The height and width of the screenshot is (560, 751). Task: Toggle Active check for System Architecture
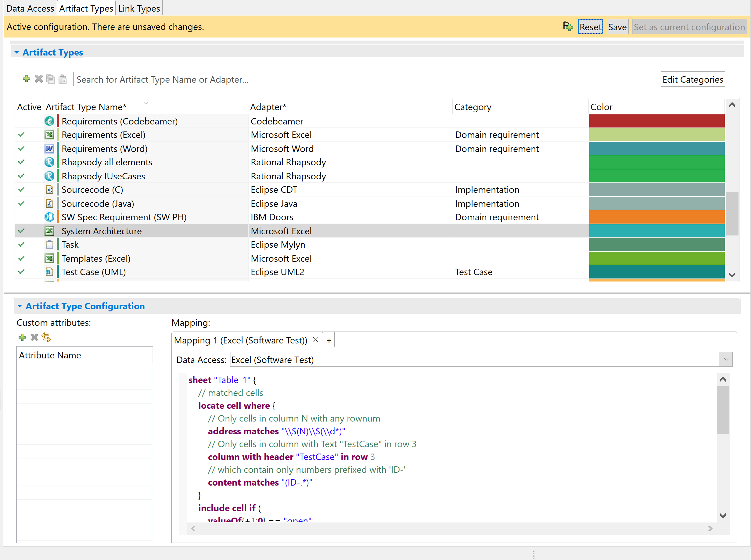click(21, 231)
